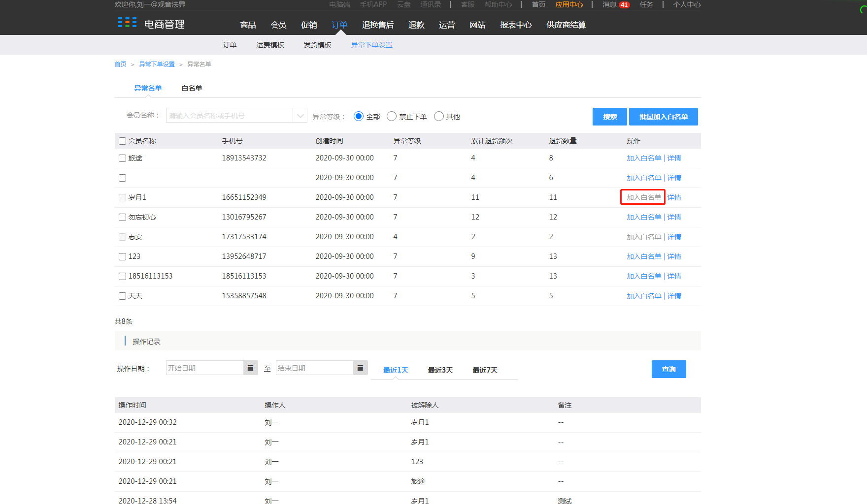Open 个人中心 in the top bar

[x=687, y=4]
